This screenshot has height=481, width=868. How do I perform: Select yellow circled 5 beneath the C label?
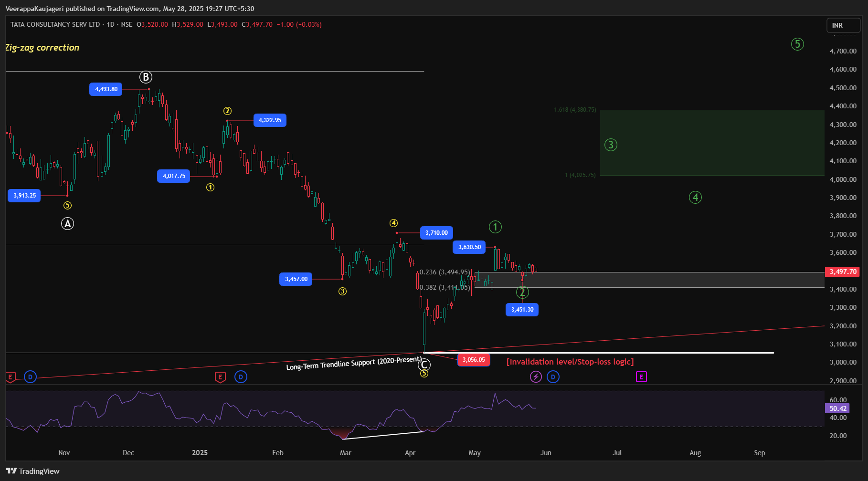tap(424, 374)
